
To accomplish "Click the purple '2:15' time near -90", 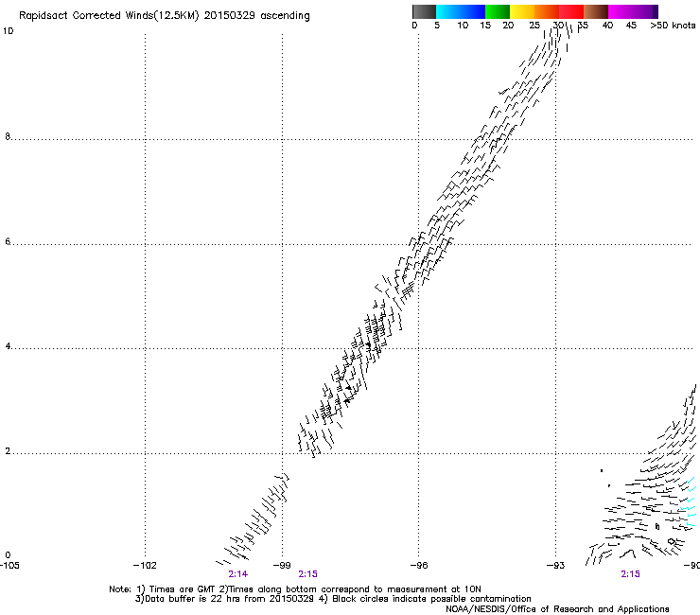I will click(x=630, y=574).
